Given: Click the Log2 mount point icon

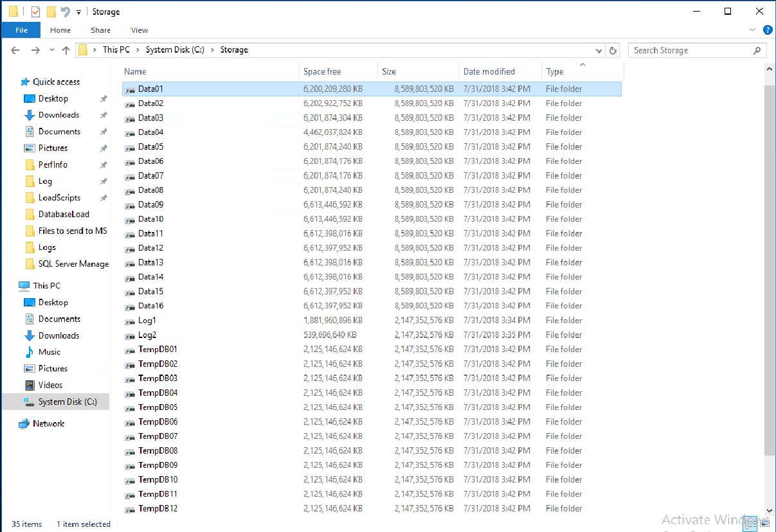Looking at the screenshot, I should point(130,335).
